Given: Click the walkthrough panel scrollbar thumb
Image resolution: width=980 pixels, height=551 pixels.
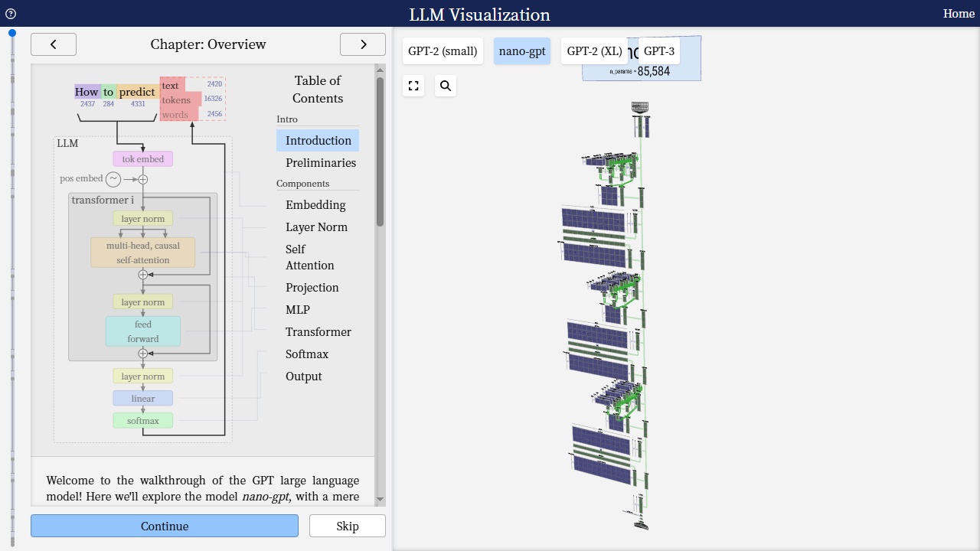Looking at the screenshot, I should (380, 152).
